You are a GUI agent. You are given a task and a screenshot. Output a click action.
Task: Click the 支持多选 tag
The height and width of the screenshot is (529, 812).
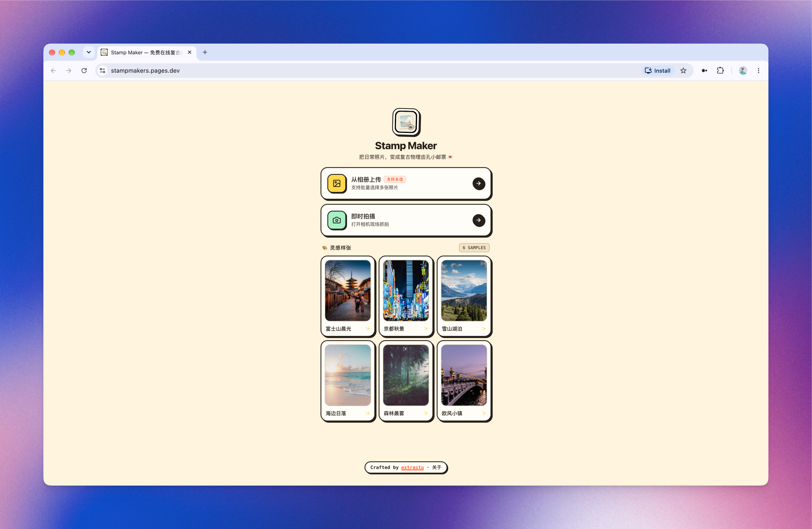395,179
